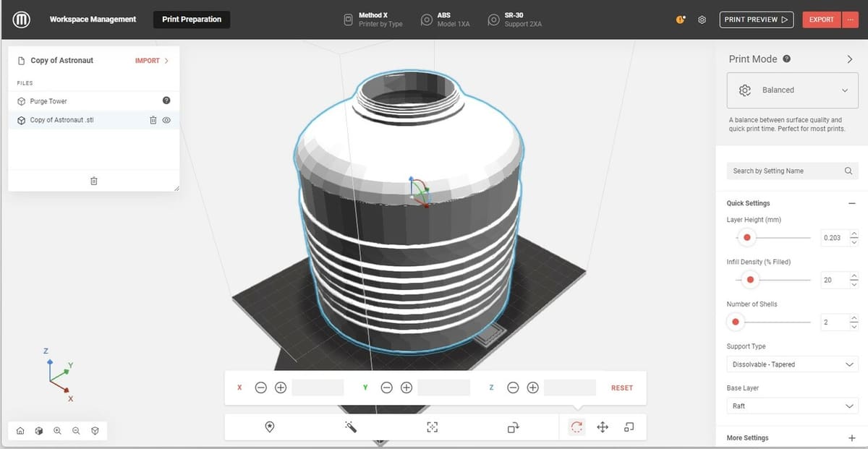Select the Move tool

602,427
